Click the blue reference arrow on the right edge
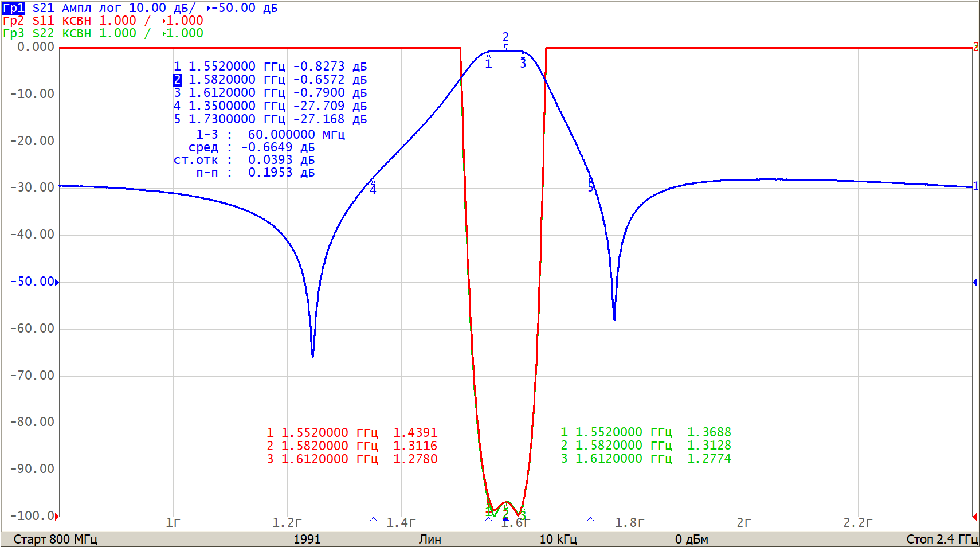The image size is (980, 547). point(974,282)
